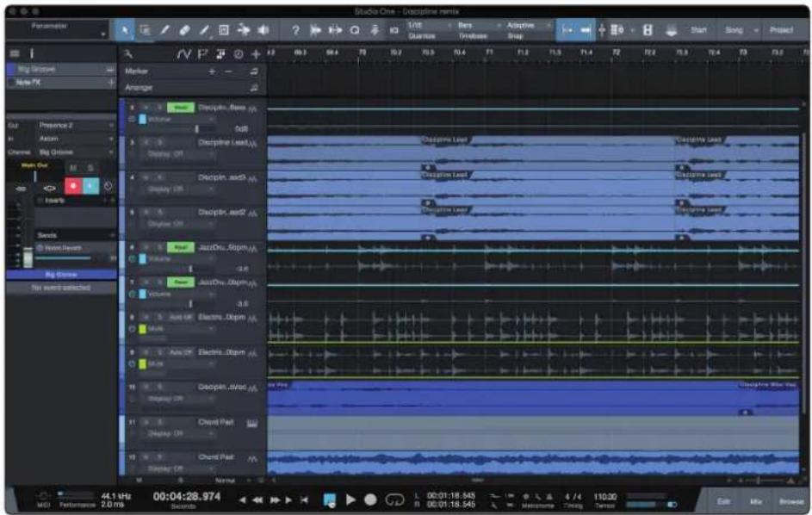Open the Mix console view
Screen dimensions: 812x515
coord(755,501)
